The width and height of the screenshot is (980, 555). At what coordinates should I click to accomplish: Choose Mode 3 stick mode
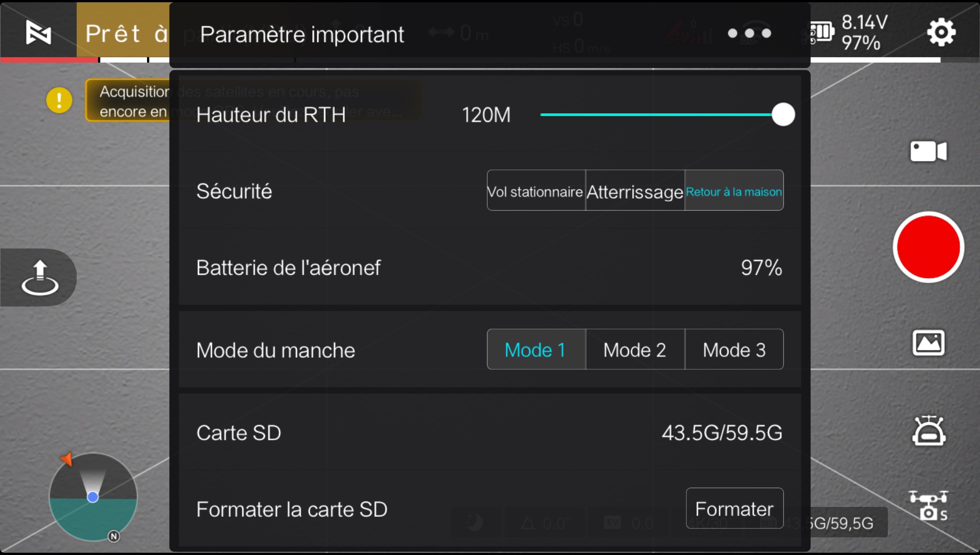[734, 350]
